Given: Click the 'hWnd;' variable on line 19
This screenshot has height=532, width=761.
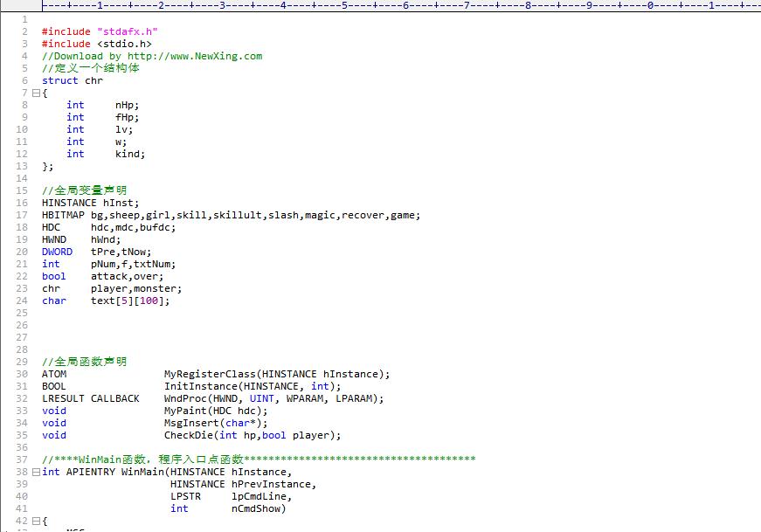Looking at the screenshot, I should 106,239.
